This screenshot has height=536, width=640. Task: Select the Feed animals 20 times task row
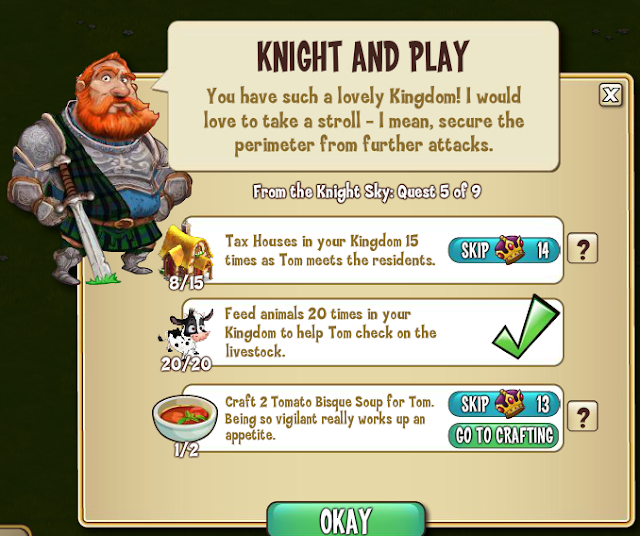[373, 332]
